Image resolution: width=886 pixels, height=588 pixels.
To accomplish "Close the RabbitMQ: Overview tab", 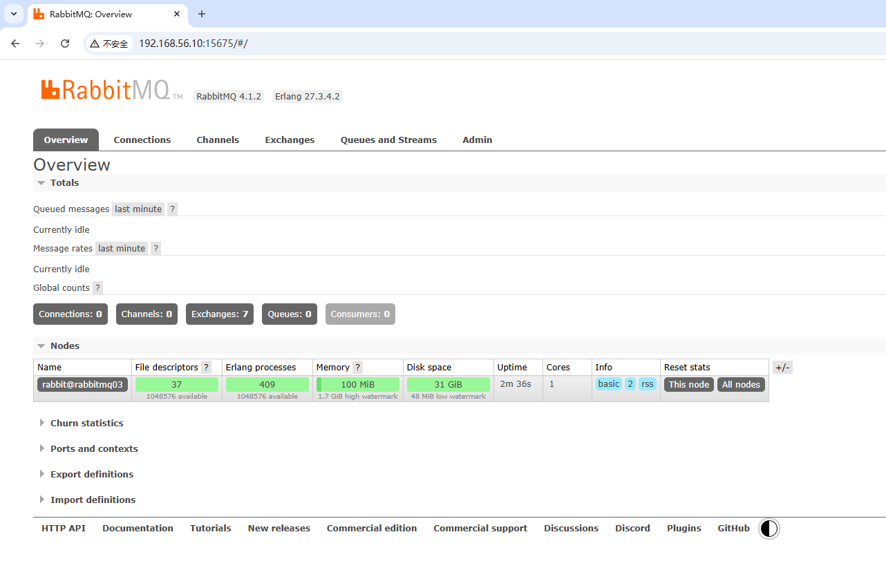I will pos(178,14).
